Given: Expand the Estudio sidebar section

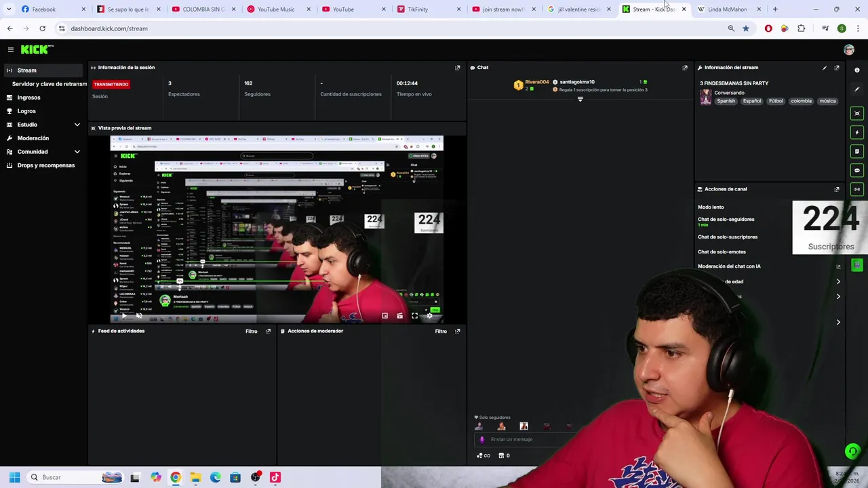Looking at the screenshot, I should [x=77, y=125].
